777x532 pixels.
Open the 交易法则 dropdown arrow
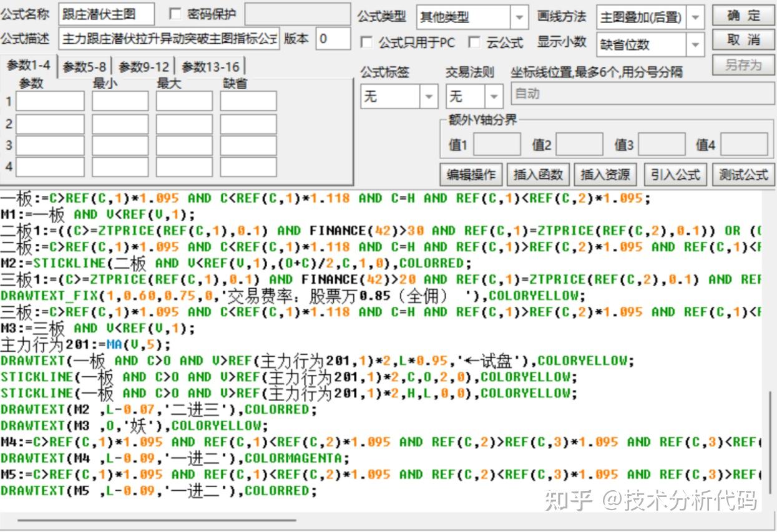tap(494, 97)
